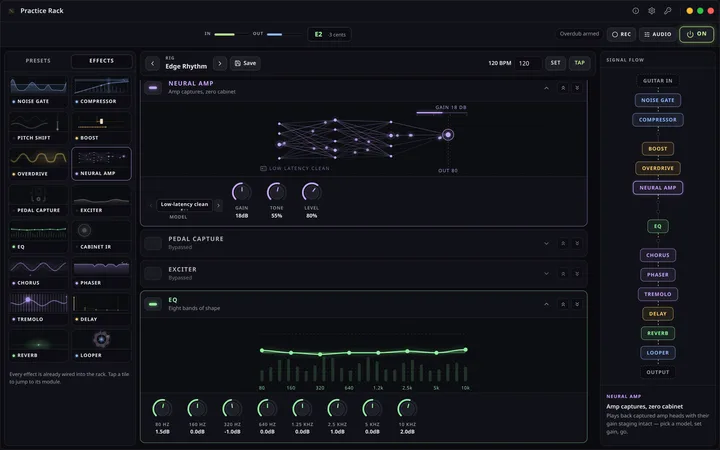The width and height of the screenshot is (720, 450).
Task: Expand the Pedal Capture module
Action: (x=546, y=243)
